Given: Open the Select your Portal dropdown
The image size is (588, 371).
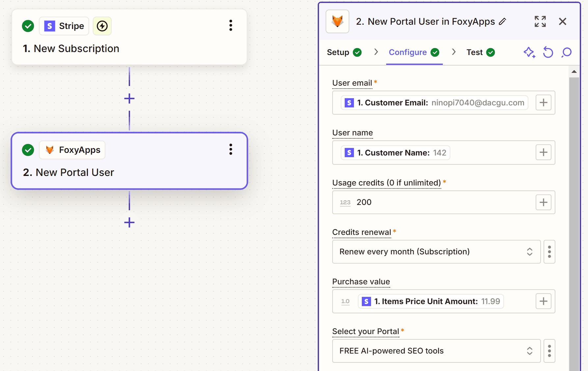Looking at the screenshot, I should (436, 351).
